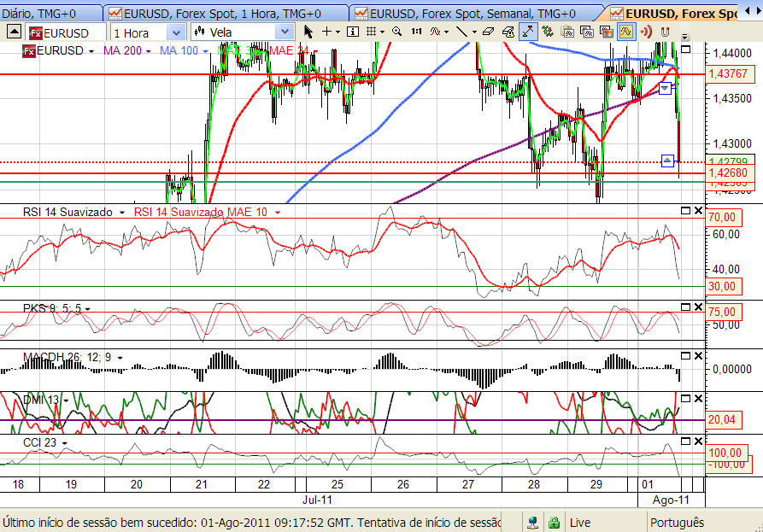Maximize the DMI 13 pane
This screenshot has height=532, width=763.
[x=685, y=398]
